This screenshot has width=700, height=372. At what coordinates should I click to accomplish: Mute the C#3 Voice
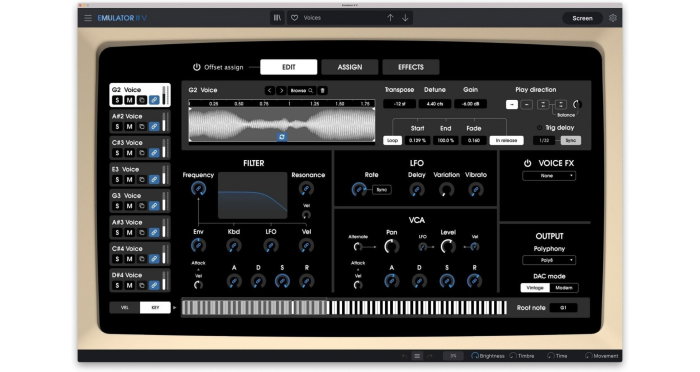pos(129,153)
